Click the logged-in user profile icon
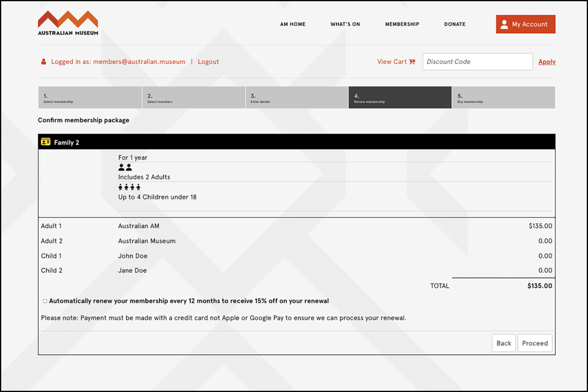The width and height of the screenshot is (588, 392). click(44, 62)
